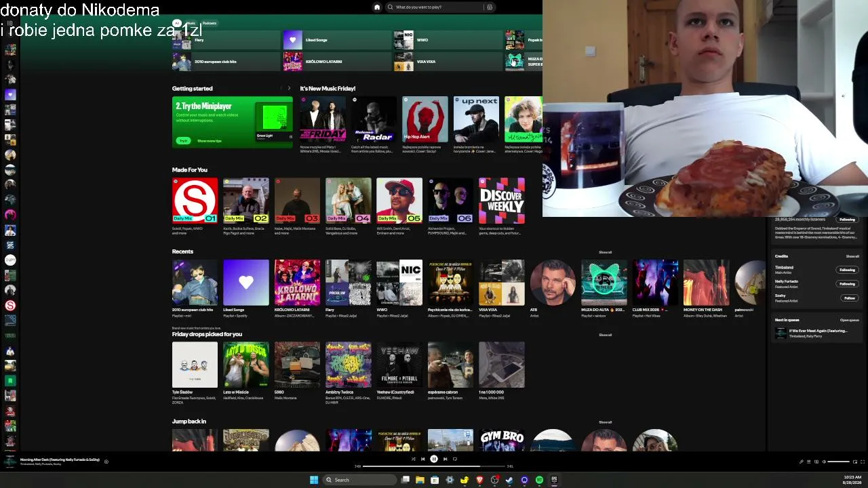The width and height of the screenshot is (868, 488).
Task: Open the lyrics microphone icon
Action: coord(802,462)
